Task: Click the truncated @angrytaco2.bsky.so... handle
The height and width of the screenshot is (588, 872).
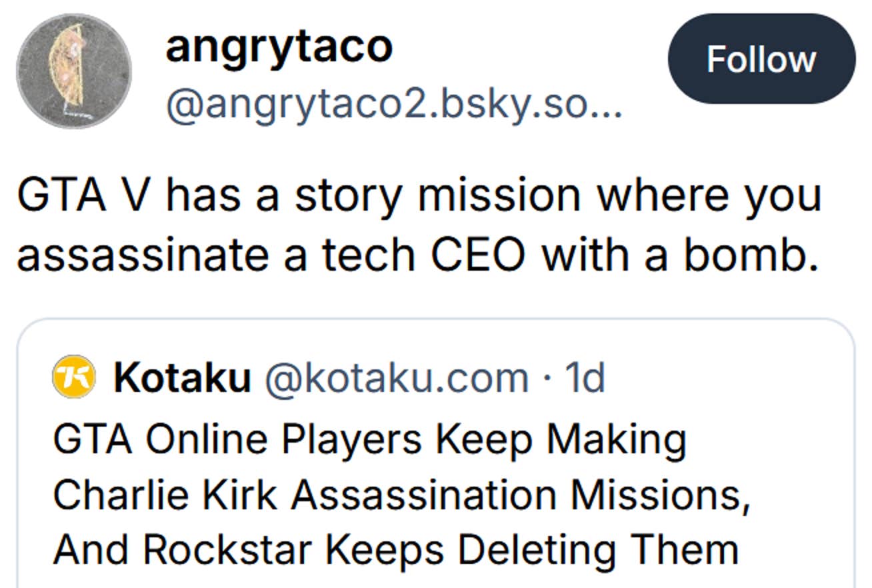Action: 393,107
